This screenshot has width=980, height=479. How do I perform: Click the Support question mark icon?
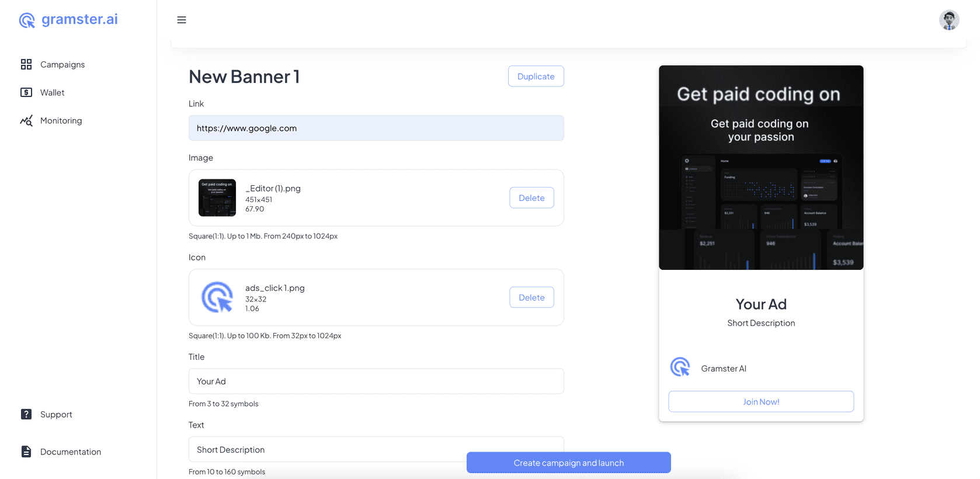[x=26, y=414]
